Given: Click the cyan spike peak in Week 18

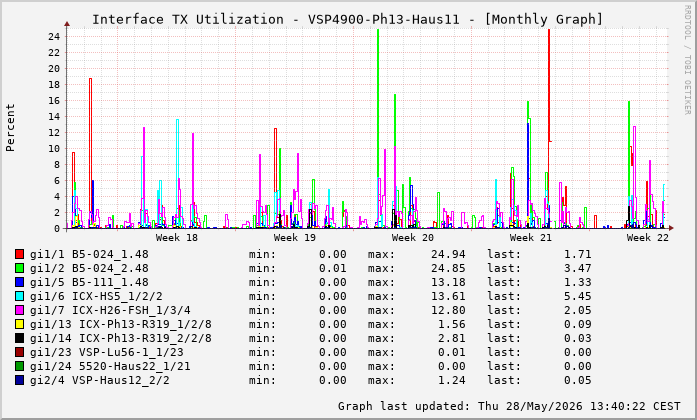Looking at the screenshot, I should coord(177,120).
